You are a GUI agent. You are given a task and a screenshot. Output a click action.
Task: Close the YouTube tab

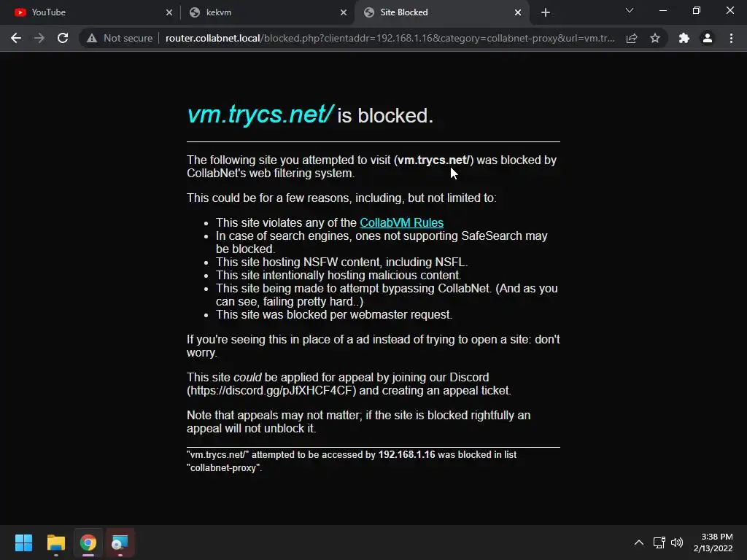[x=169, y=12]
